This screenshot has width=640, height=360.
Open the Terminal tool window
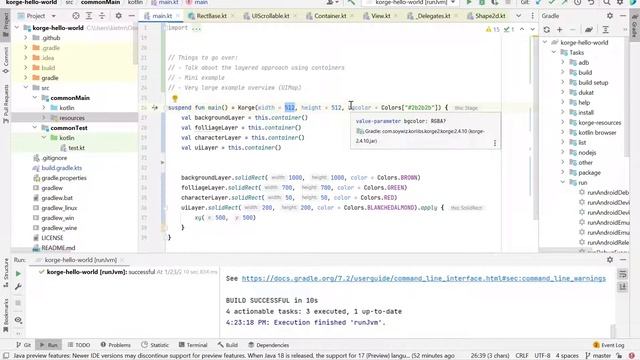(193, 345)
